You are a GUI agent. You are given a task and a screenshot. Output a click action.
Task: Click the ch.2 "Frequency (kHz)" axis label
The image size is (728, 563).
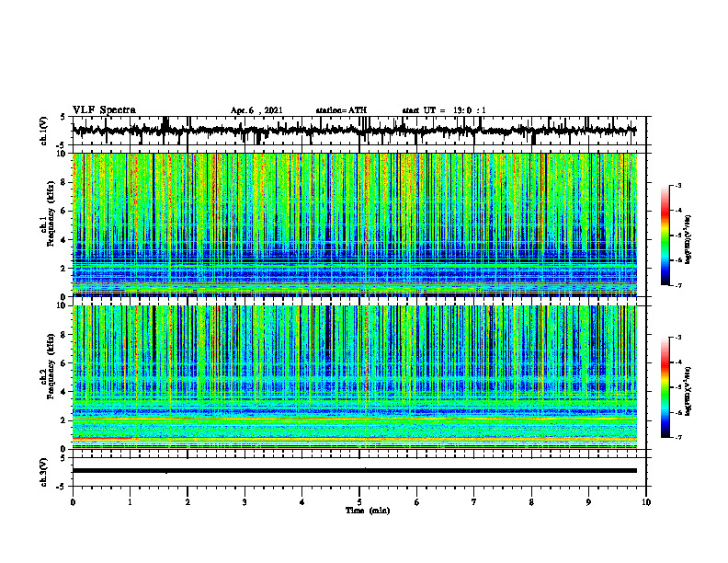coord(50,366)
